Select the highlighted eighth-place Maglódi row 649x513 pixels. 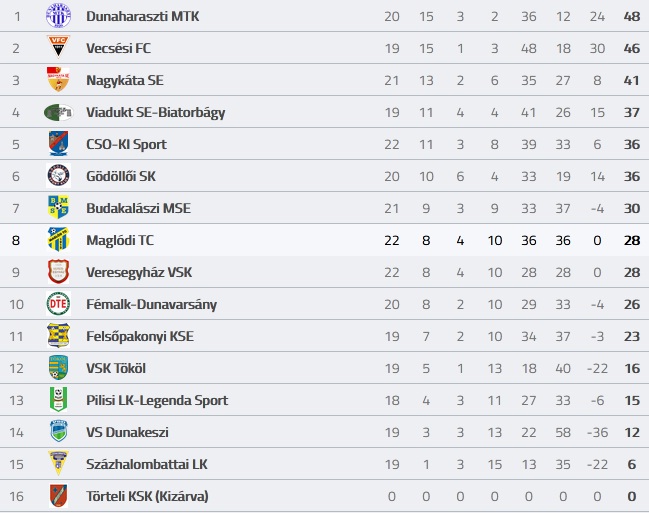[x=324, y=240]
